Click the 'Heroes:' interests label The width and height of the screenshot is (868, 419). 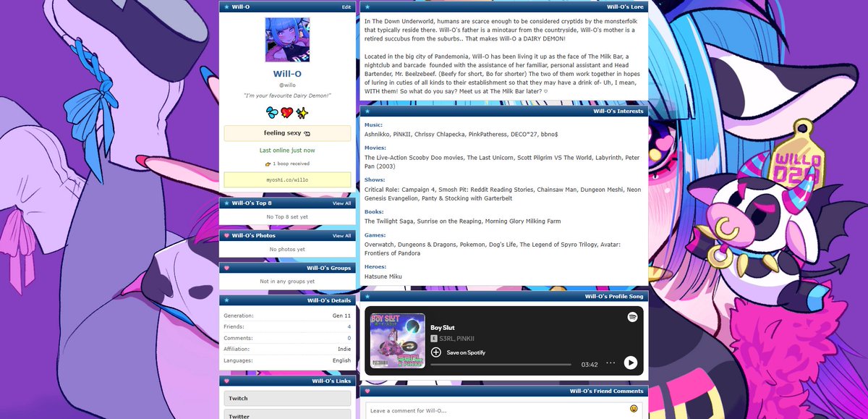tap(375, 267)
